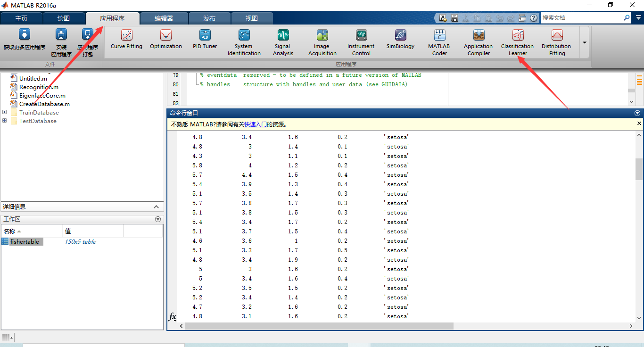Start the System Identification app

(244, 43)
